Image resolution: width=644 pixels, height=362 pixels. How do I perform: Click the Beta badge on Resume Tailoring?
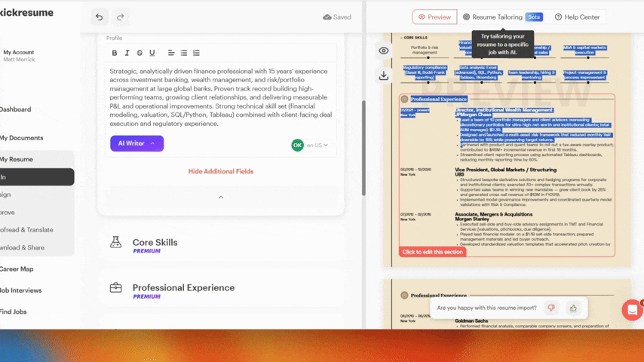[x=534, y=17]
